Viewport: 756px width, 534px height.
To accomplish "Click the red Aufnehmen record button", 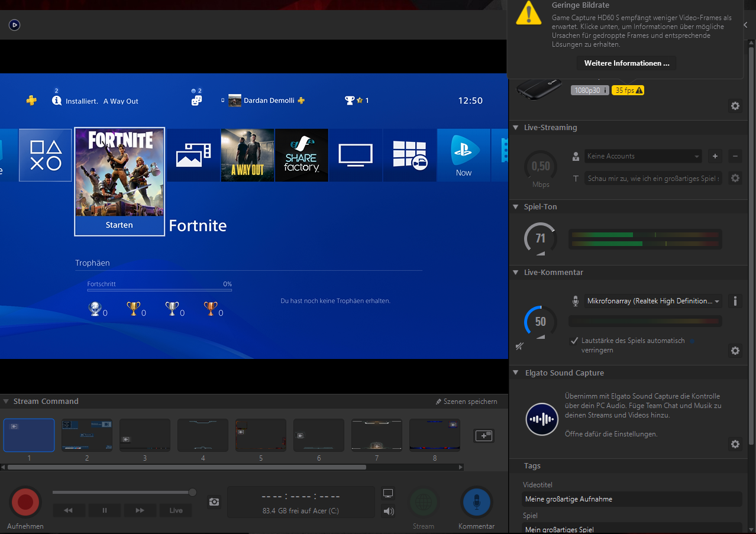I will (25, 502).
